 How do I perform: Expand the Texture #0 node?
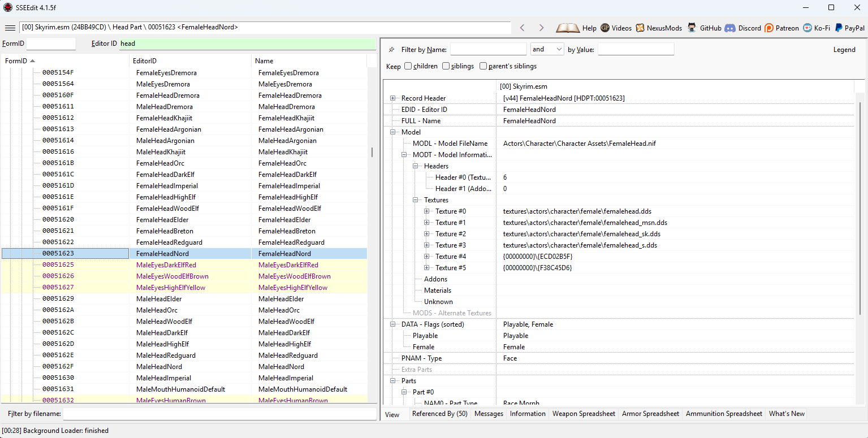(427, 211)
